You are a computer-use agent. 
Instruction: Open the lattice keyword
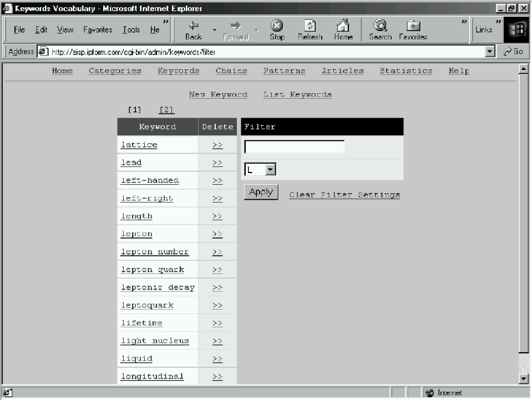(x=139, y=145)
